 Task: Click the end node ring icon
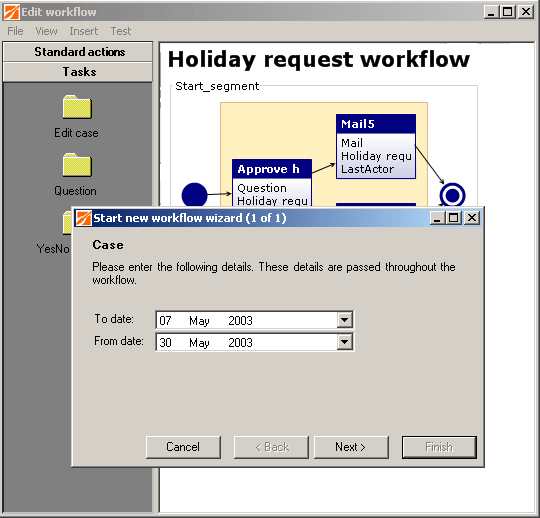(452, 195)
